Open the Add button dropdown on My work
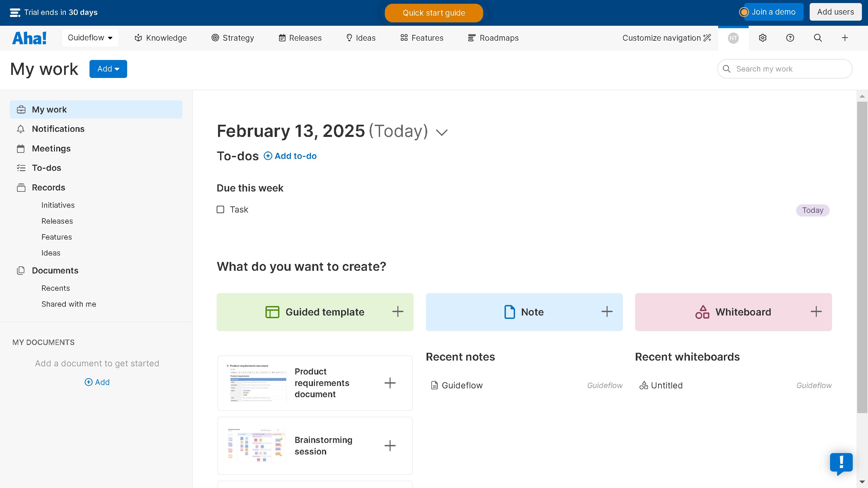This screenshot has width=868, height=488. pos(108,69)
